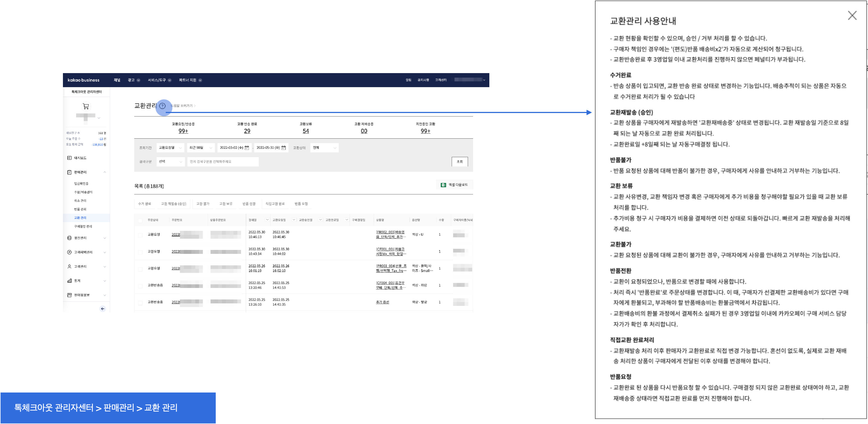Select the 교환 재발송 (승인) action tab

174,204
